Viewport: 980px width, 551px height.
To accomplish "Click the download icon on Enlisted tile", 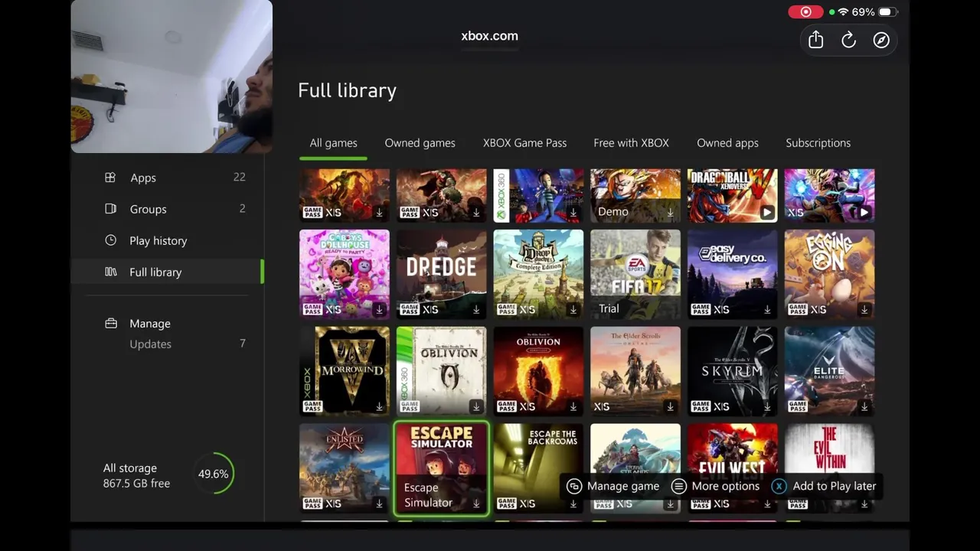I will 379,504.
